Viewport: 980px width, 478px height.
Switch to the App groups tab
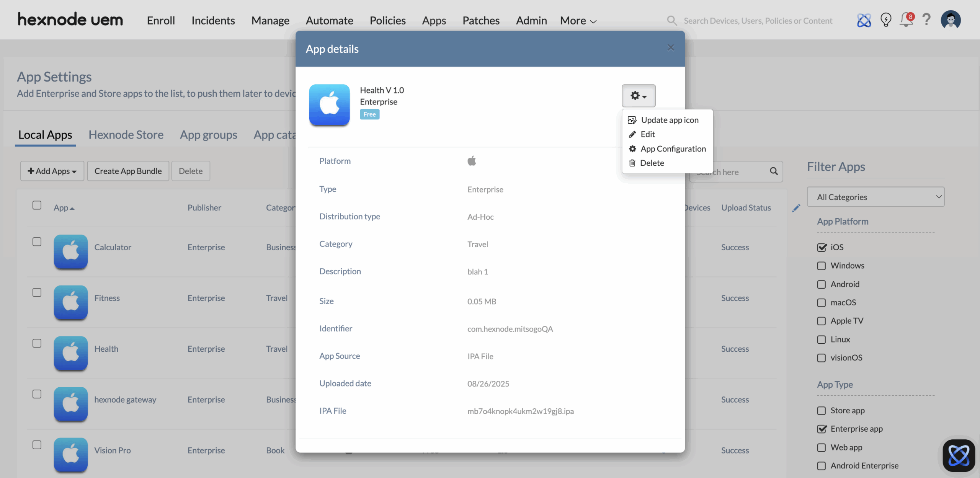point(209,135)
